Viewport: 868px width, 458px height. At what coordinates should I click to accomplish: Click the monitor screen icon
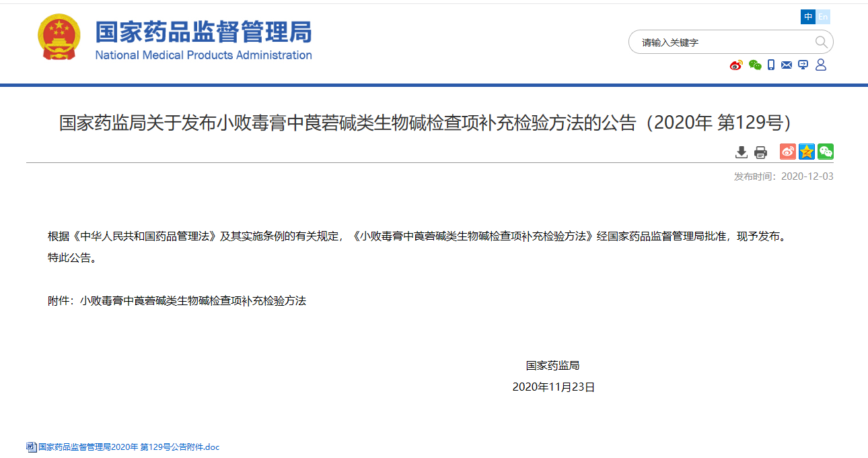(x=803, y=65)
